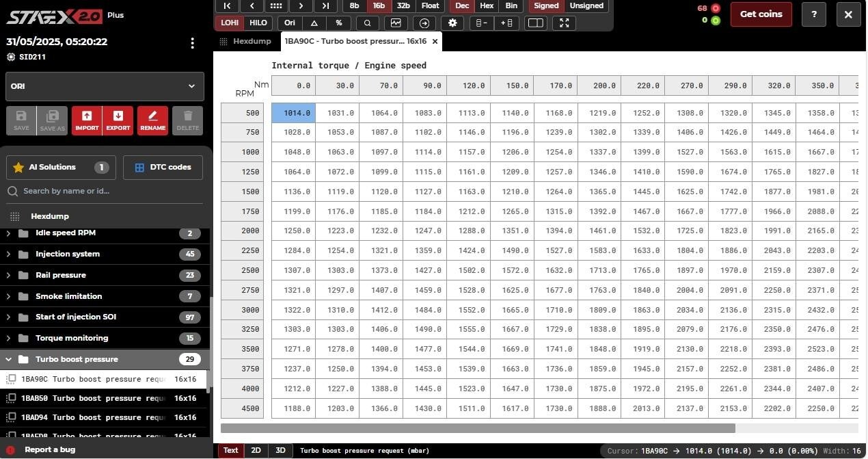
Task: Open the 1BAD94 Turbo boost pressure map
Action: click(104, 417)
